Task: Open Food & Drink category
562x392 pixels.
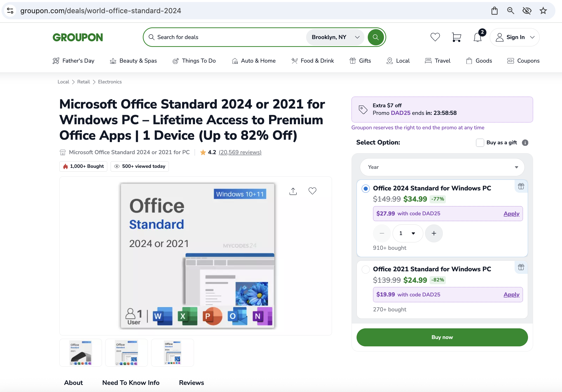Action: (313, 61)
